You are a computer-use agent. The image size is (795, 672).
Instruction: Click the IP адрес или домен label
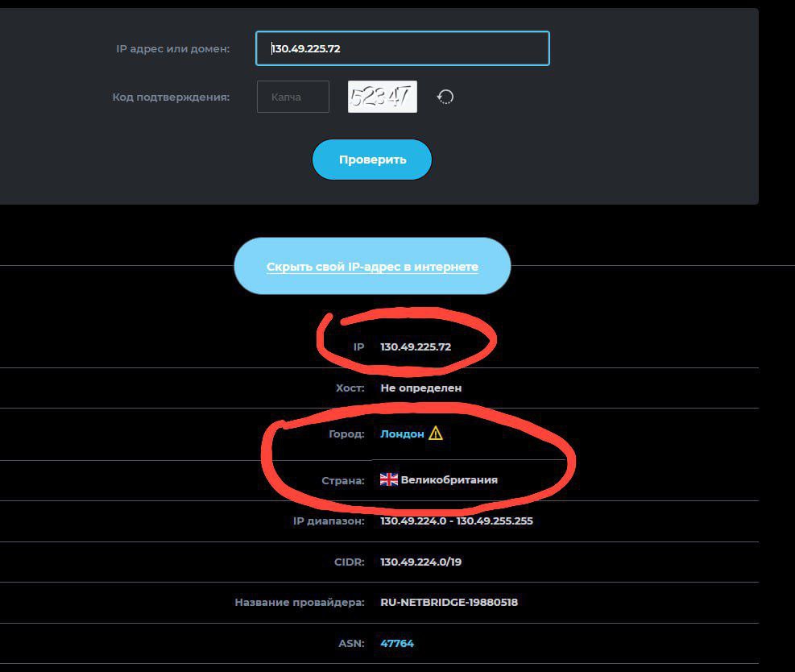(x=173, y=48)
